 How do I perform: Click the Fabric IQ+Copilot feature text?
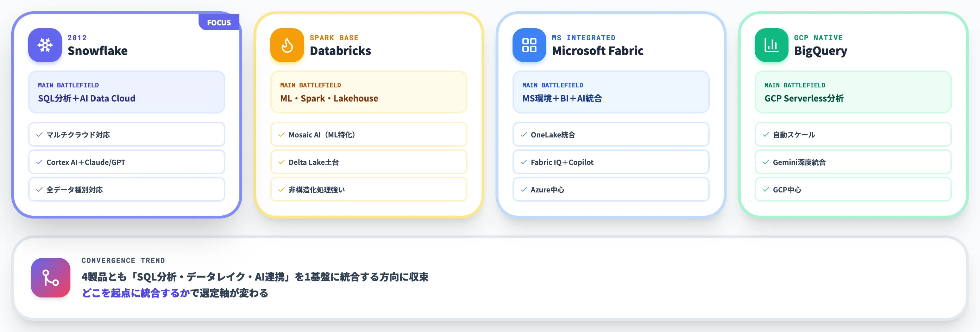pos(562,162)
